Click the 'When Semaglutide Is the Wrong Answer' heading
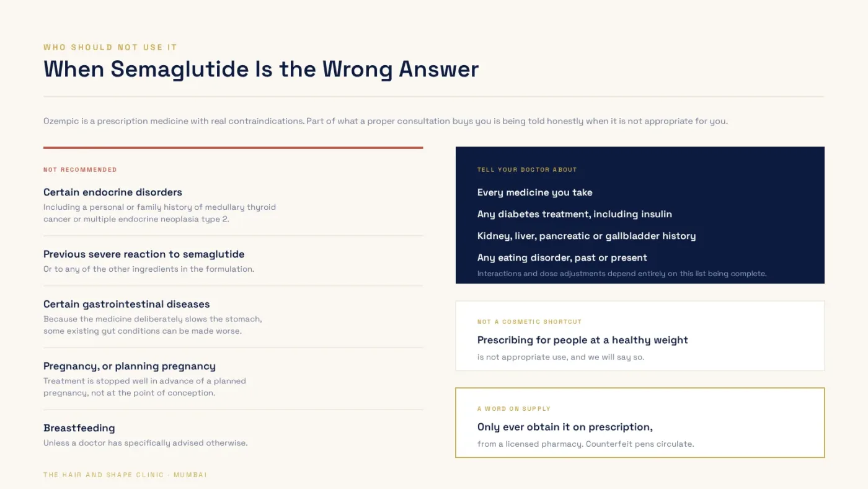This screenshot has height=489, width=868. pos(261,69)
